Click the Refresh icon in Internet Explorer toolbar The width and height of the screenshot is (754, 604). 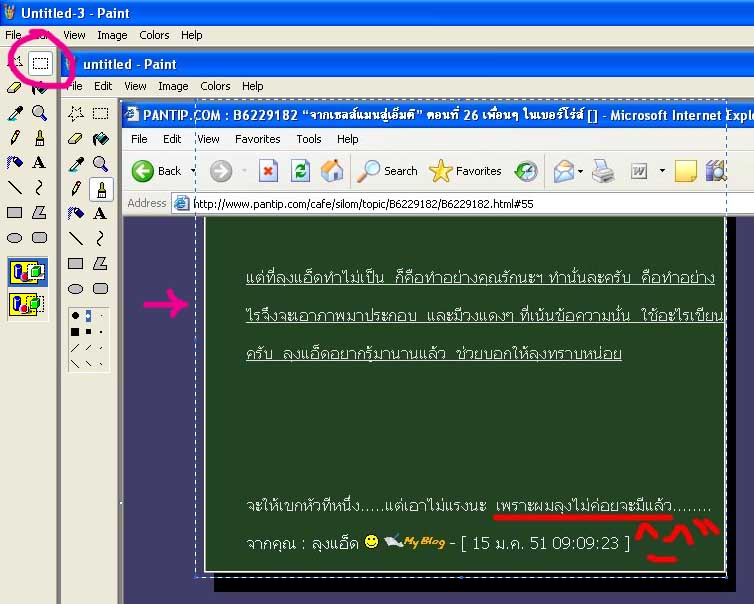coord(300,171)
